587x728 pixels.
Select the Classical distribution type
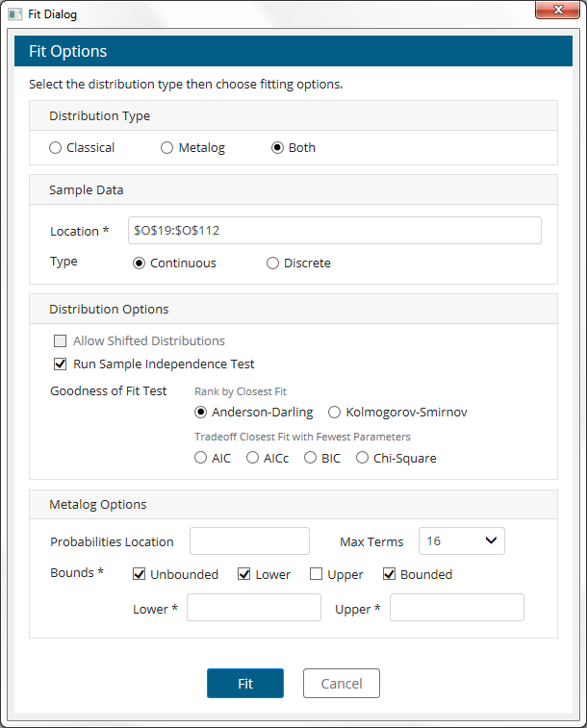point(56,148)
